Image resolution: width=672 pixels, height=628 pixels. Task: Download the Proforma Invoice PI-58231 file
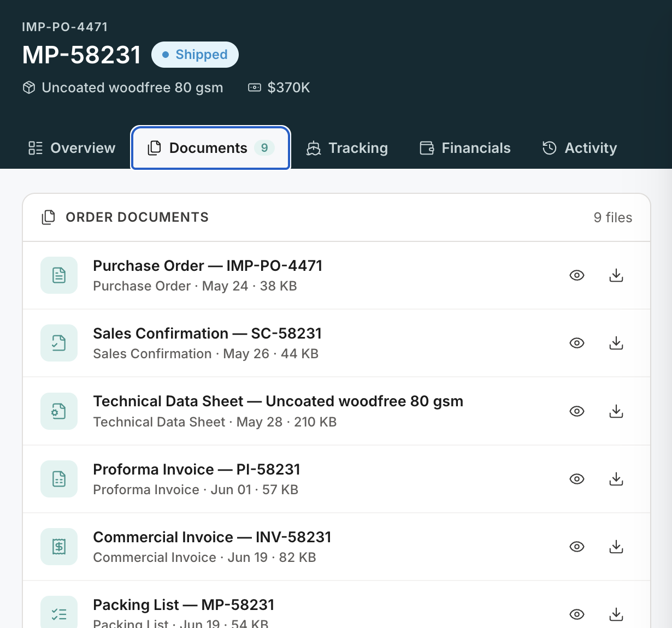point(616,479)
